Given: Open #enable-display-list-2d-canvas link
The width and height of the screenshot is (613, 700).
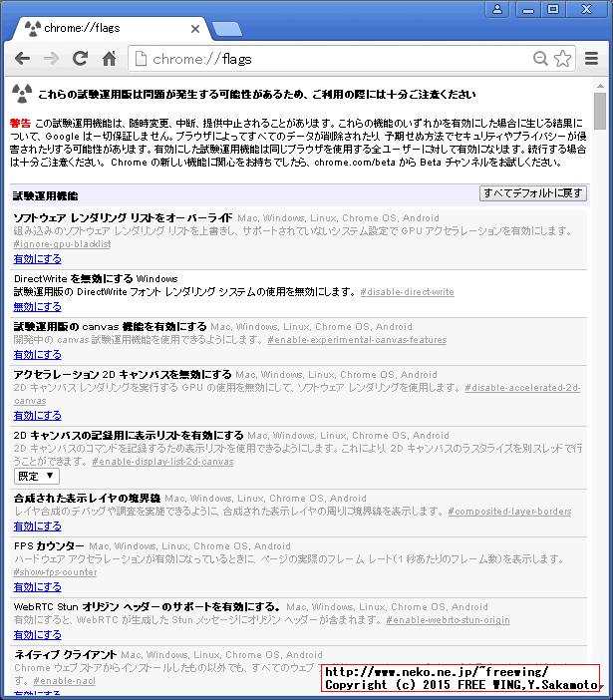Looking at the screenshot, I should 162,461.
